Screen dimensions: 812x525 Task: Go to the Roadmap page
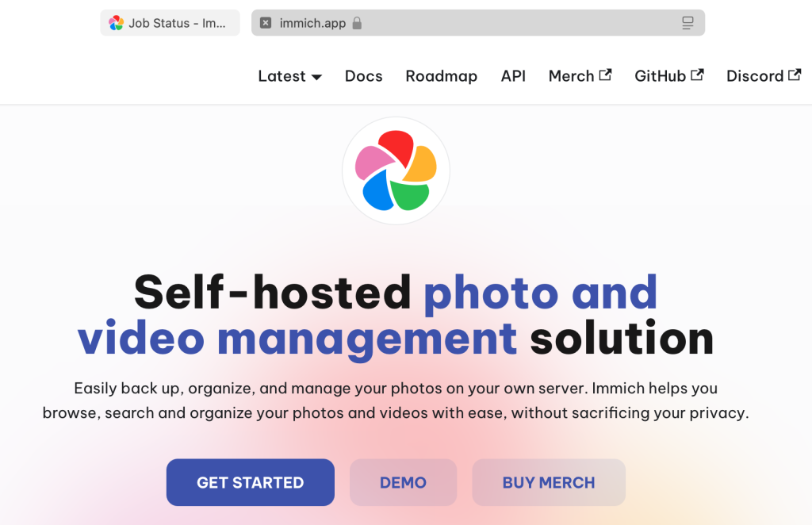[x=441, y=76]
